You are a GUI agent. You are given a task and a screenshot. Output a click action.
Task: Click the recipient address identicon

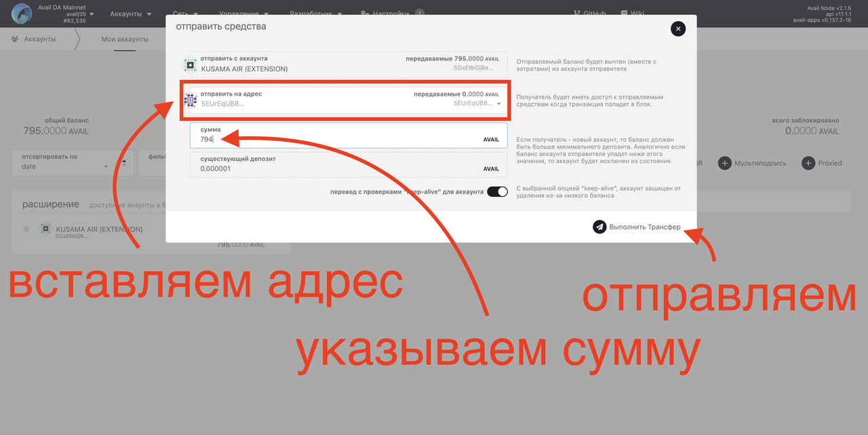191,100
